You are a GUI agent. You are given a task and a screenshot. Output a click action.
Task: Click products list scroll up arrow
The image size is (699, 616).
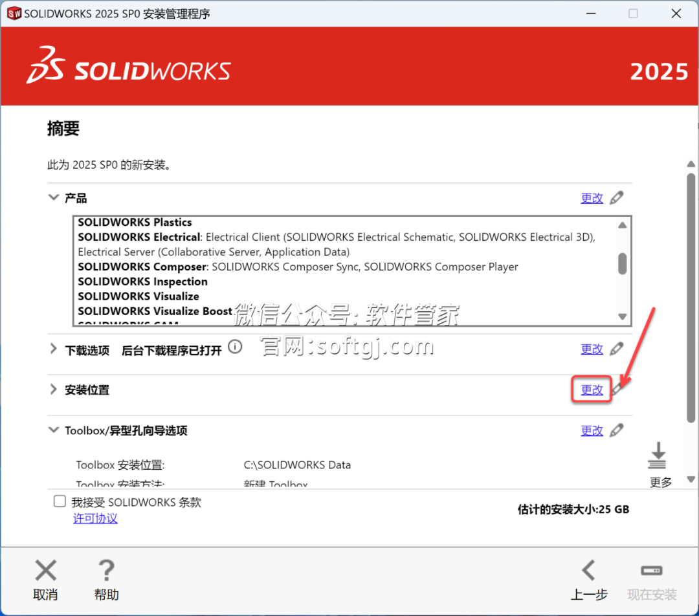pyautogui.click(x=623, y=225)
